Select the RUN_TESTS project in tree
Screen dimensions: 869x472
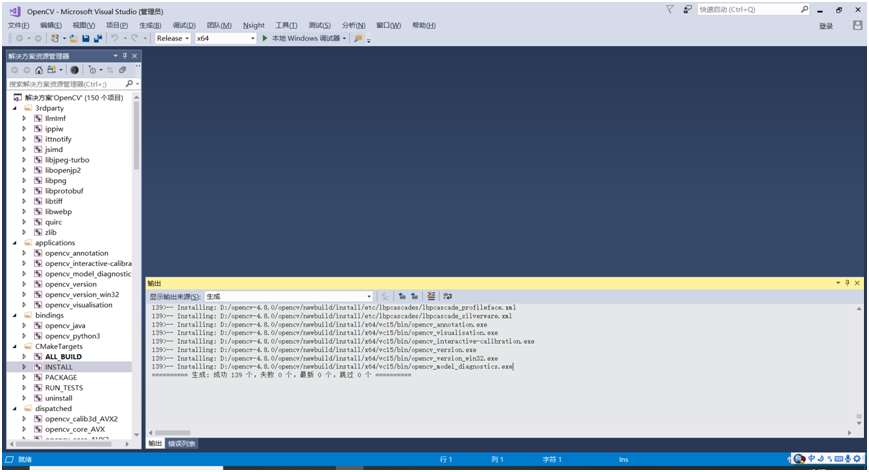64,388
